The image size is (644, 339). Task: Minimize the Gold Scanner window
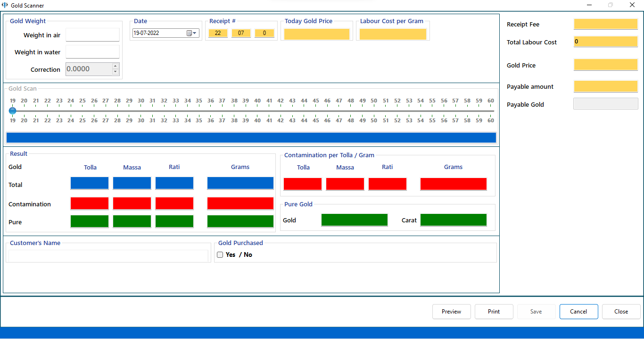click(x=589, y=5)
